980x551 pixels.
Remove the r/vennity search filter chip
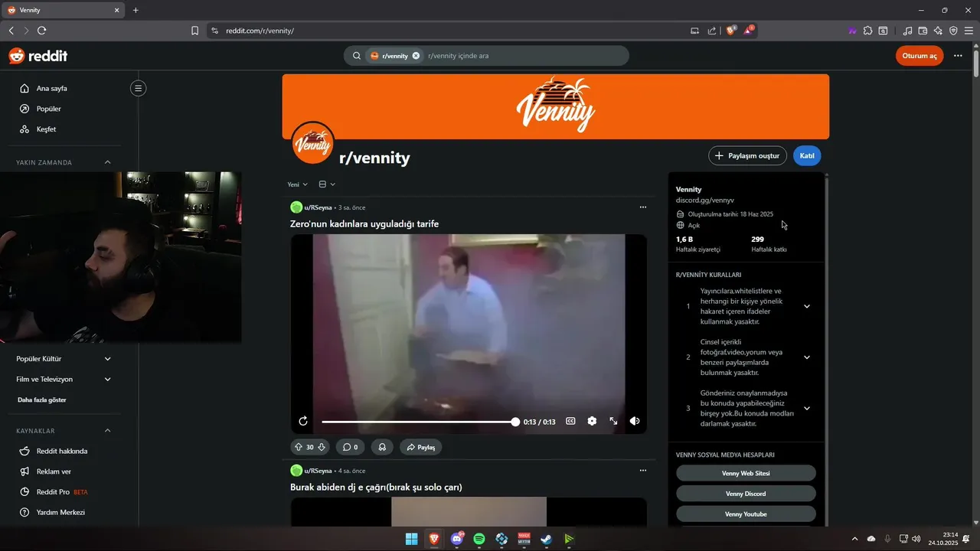(416, 56)
